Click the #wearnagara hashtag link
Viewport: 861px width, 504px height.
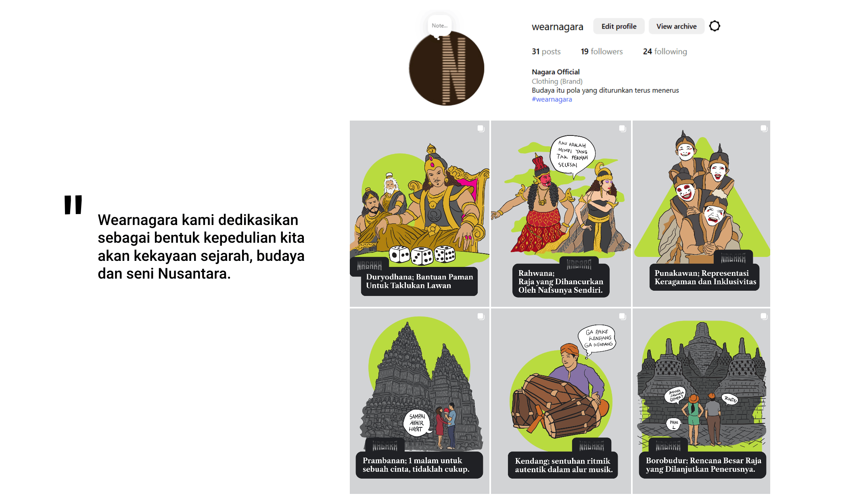[552, 99]
